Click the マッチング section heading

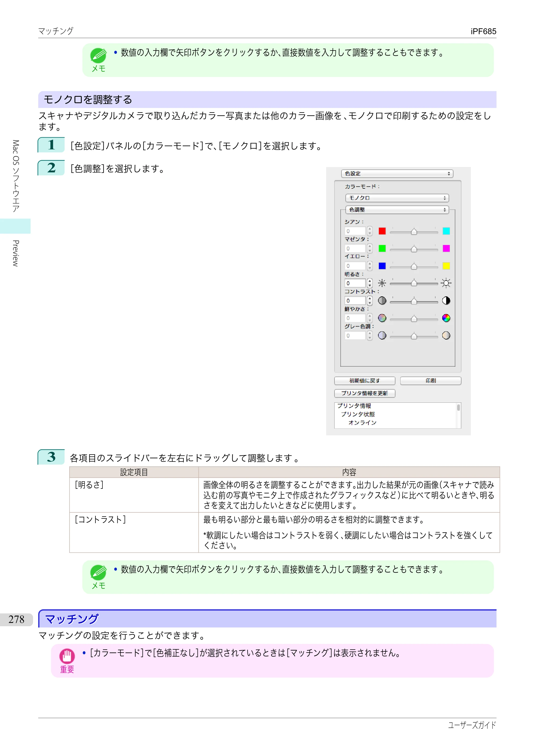(72, 619)
